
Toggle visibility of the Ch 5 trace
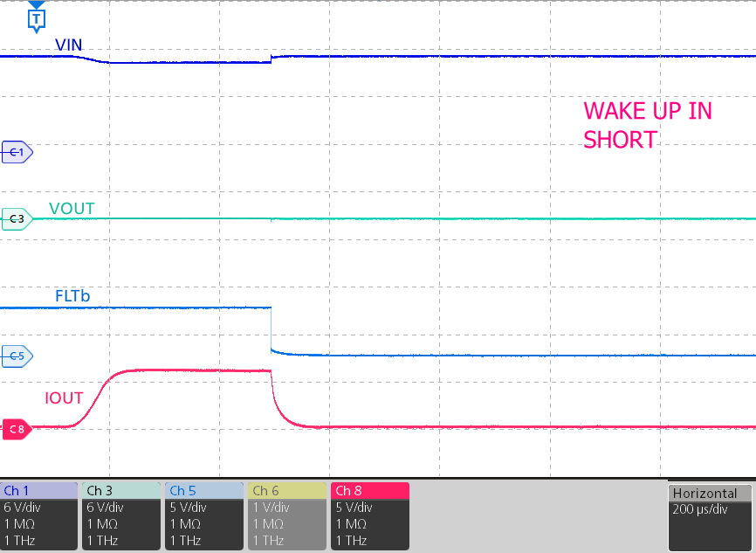click(203, 491)
